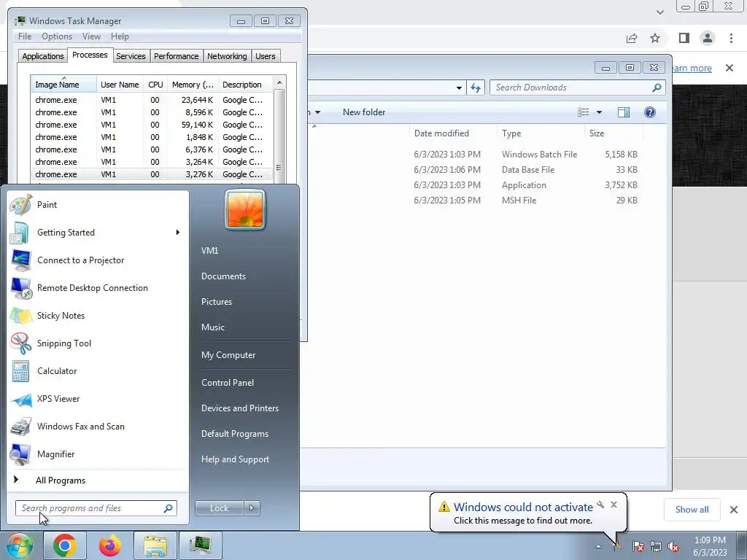Open Magnifier
Image resolution: width=747 pixels, height=560 pixels.
tap(98, 454)
